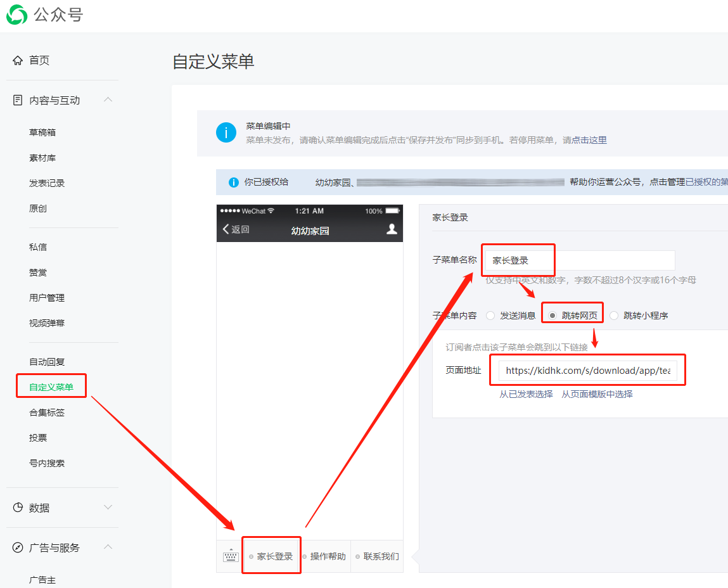Open 视频弹幕 in the sidebar

click(x=47, y=323)
